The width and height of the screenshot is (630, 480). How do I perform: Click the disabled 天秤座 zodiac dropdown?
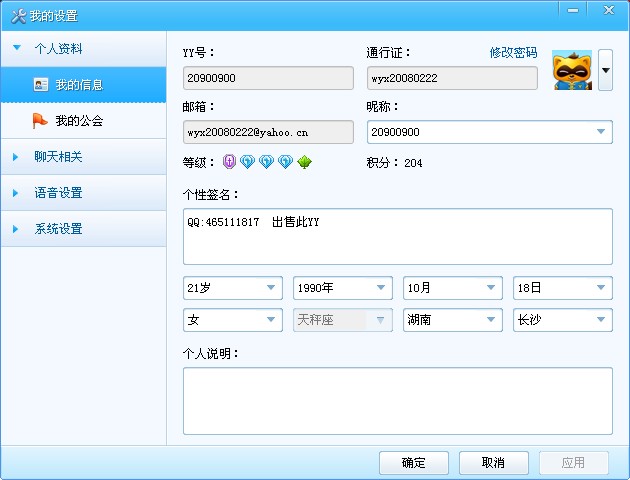[x=343, y=320]
